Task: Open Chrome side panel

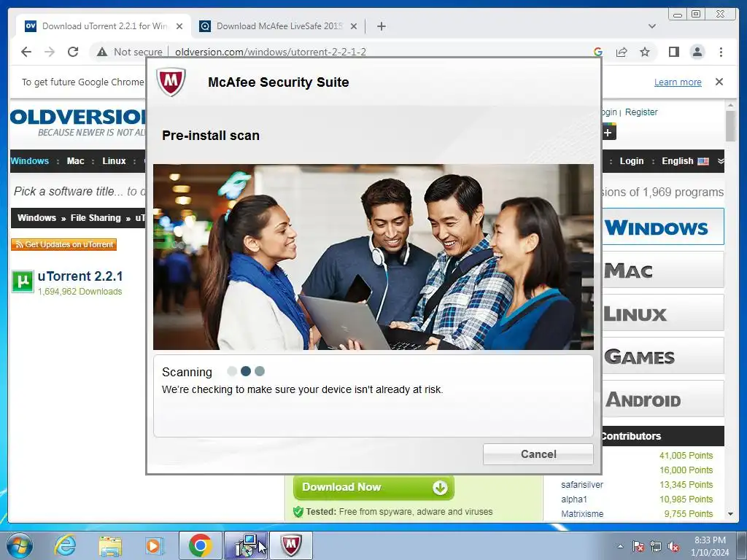Action: 673,52
